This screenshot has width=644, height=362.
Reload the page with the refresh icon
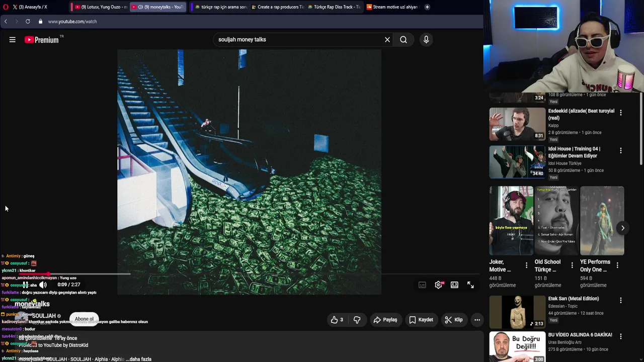pyautogui.click(x=28, y=21)
